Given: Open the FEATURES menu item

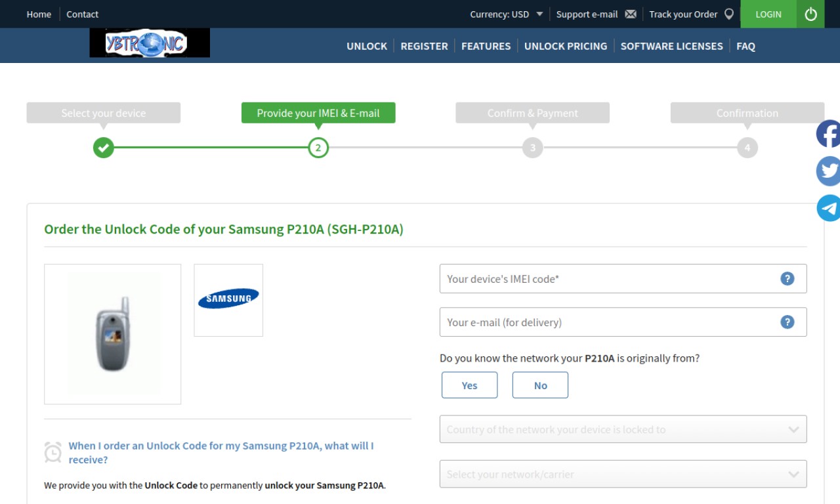Looking at the screenshot, I should [486, 46].
